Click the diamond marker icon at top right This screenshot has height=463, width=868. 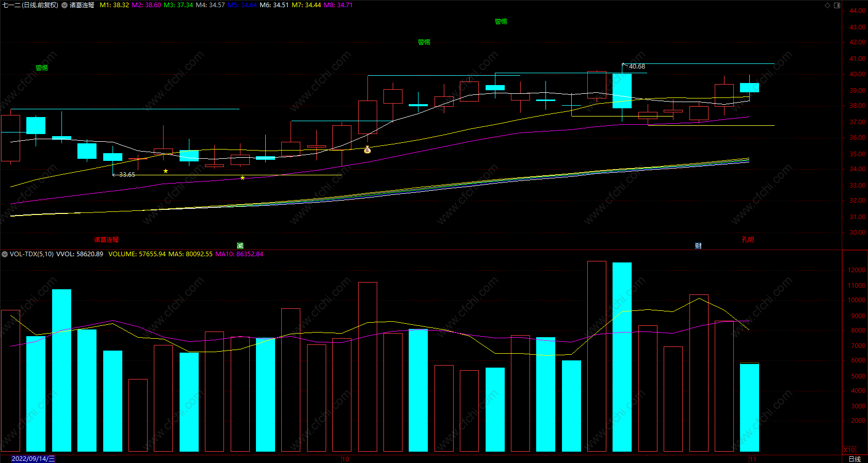point(828,5)
